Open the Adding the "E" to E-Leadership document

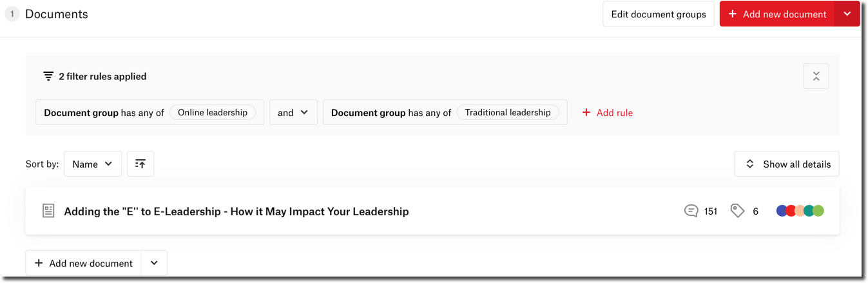(236, 211)
